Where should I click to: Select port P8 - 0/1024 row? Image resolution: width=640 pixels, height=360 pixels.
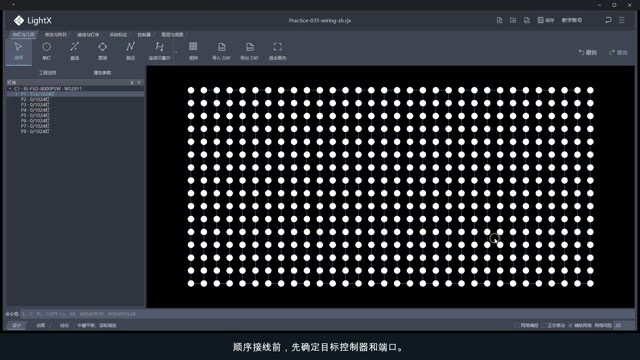[x=76, y=131]
